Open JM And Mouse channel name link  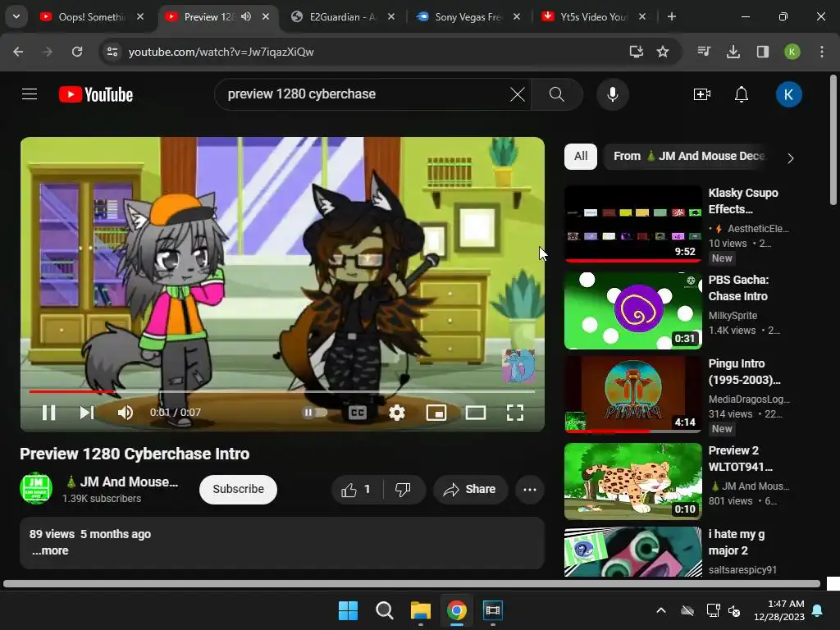pos(121,482)
